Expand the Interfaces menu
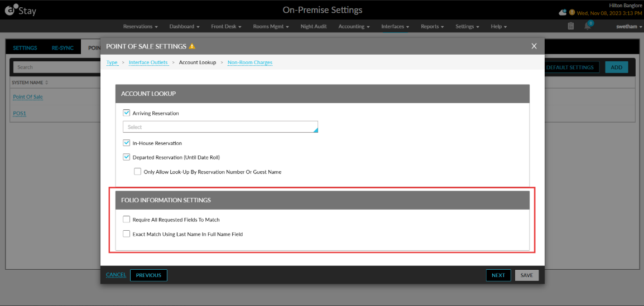The height and width of the screenshot is (306, 644). tap(395, 26)
